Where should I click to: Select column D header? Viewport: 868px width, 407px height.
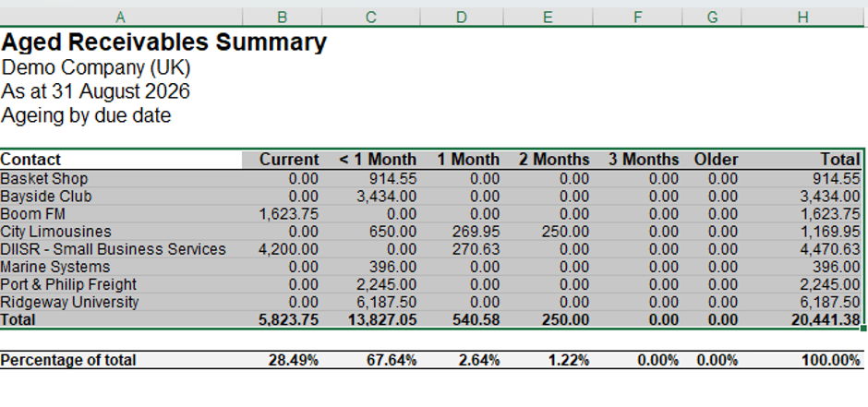[x=462, y=18]
